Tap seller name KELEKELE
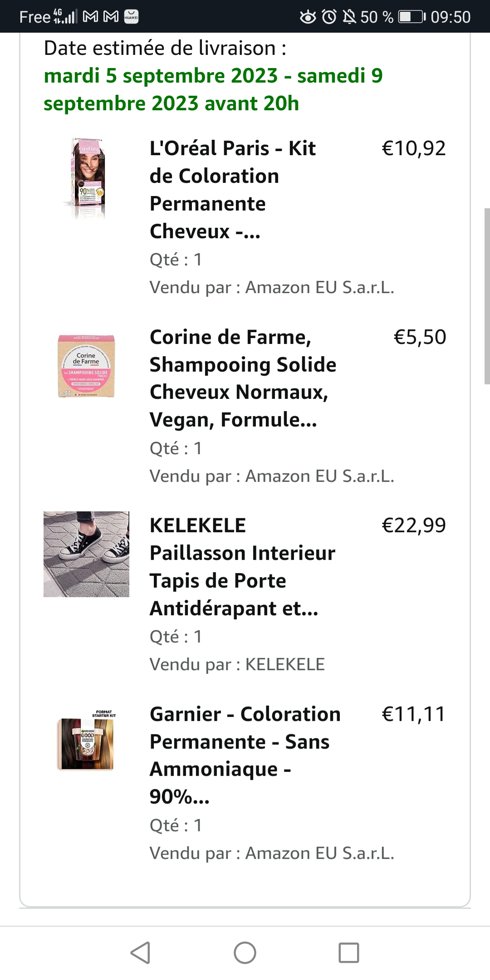Image resolution: width=490 pixels, height=980 pixels. pyautogui.click(x=285, y=664)
